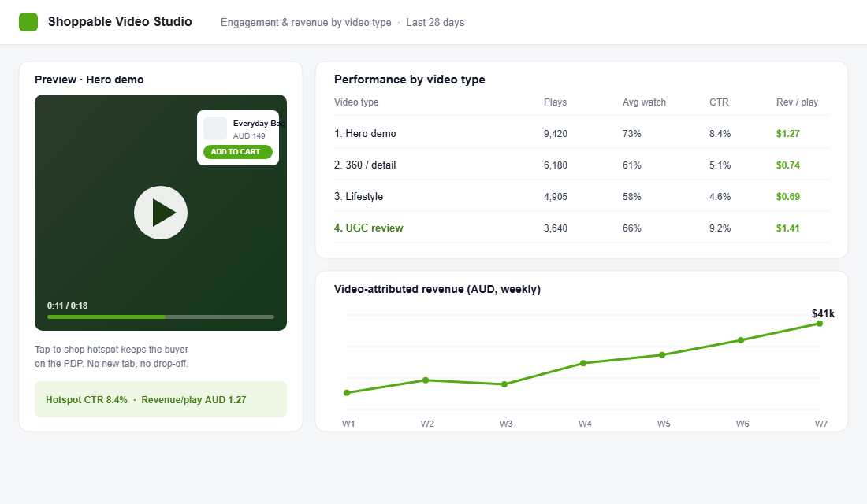
Task: Click the Performance by video type heading
Action: point(410,80)
